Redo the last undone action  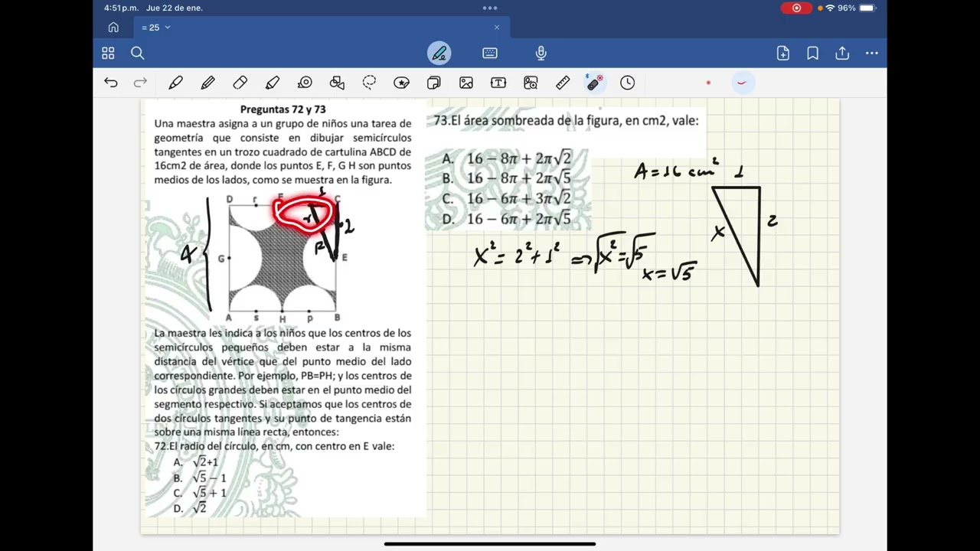click(x=140, y=83)
